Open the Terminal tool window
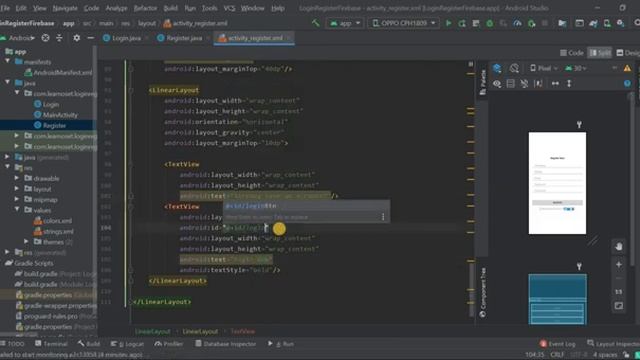This screenshot has height=360, width=640. tap(51, 344)
